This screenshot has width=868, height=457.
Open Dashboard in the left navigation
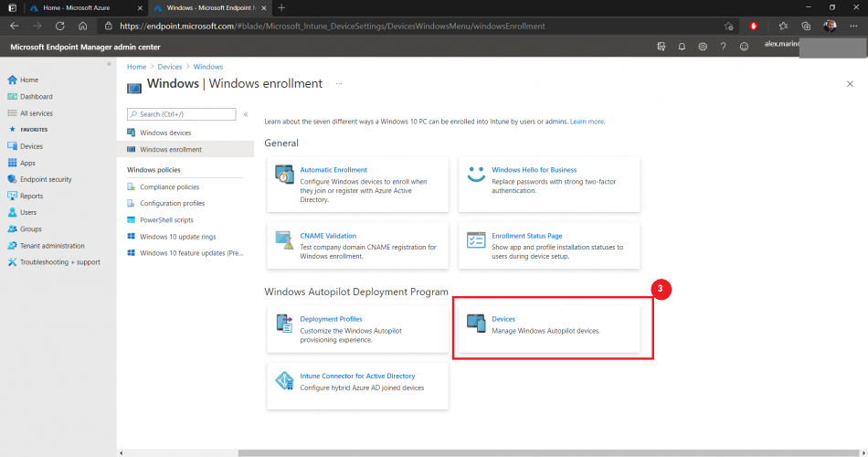point(30,96)
